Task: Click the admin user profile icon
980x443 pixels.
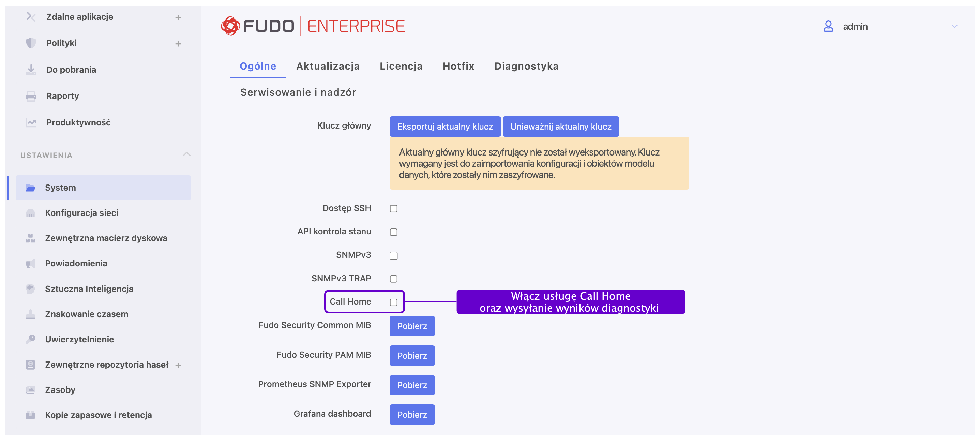Action: pos(828,26)
